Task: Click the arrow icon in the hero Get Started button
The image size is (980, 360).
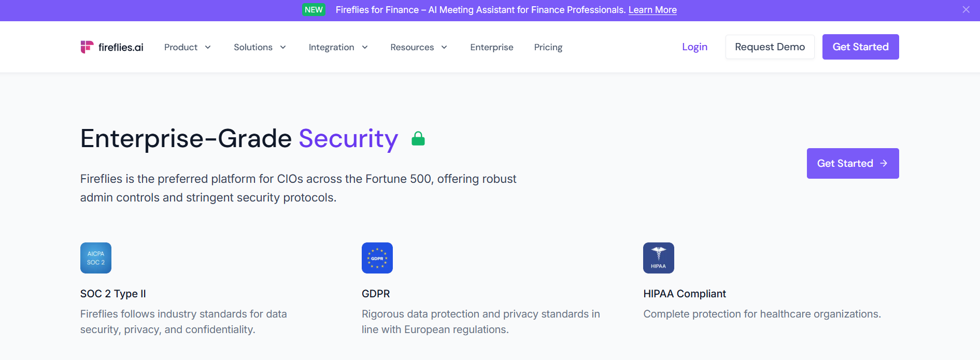Action: pyautogui.click(x=884, y=163)
